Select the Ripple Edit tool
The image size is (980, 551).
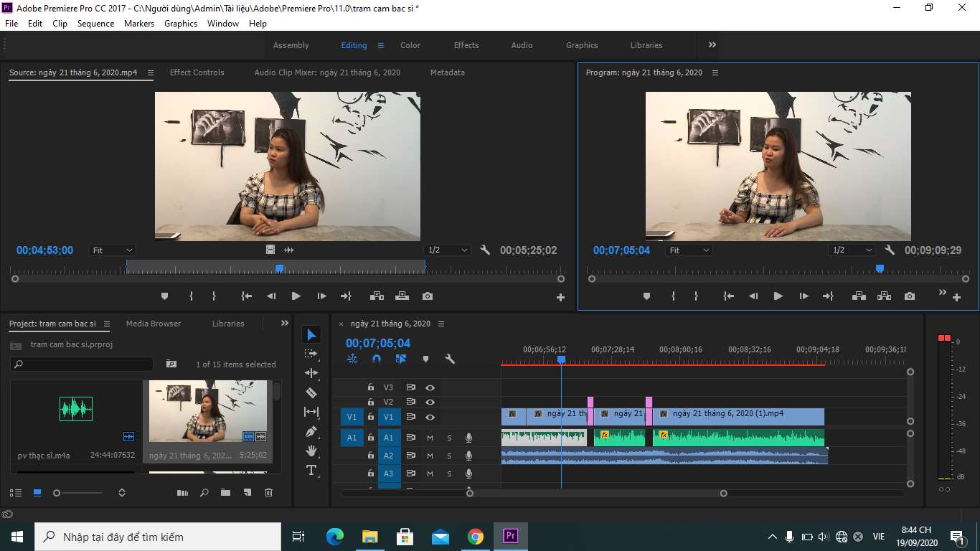(311, 373)
